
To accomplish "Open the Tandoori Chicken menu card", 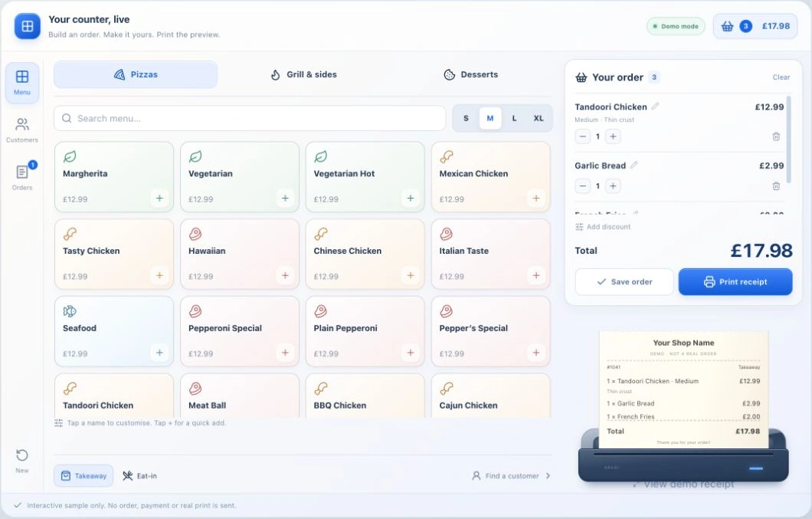I will point(114,396).
